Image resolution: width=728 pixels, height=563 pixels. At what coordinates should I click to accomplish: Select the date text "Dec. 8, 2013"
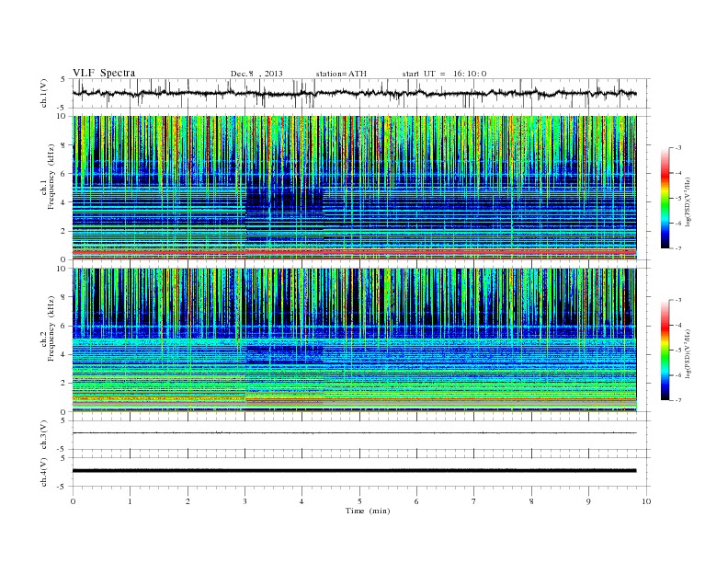(x=256, y=74)
